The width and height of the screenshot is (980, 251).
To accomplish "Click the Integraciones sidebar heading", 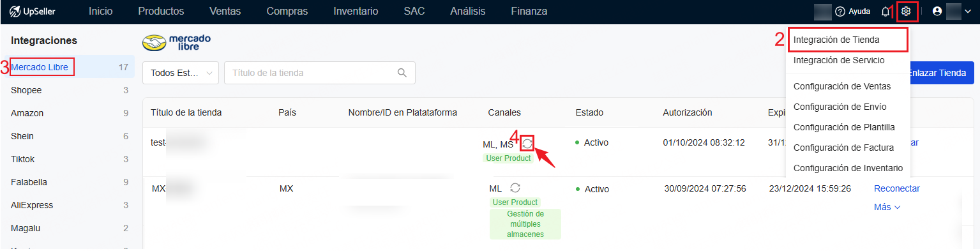I will (x=44, y=40).
